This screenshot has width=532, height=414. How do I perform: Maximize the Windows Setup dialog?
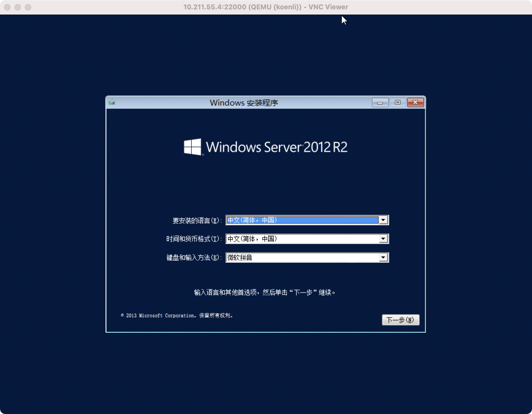coord(398,102)
